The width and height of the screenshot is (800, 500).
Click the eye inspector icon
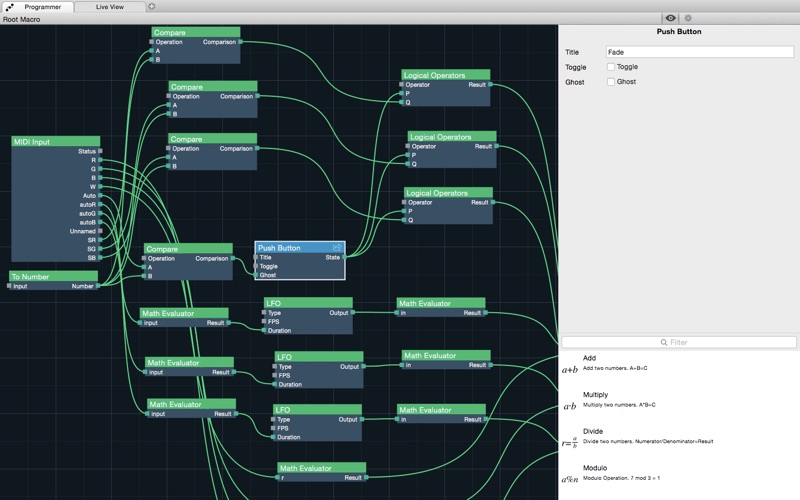(x=670, y=18)
